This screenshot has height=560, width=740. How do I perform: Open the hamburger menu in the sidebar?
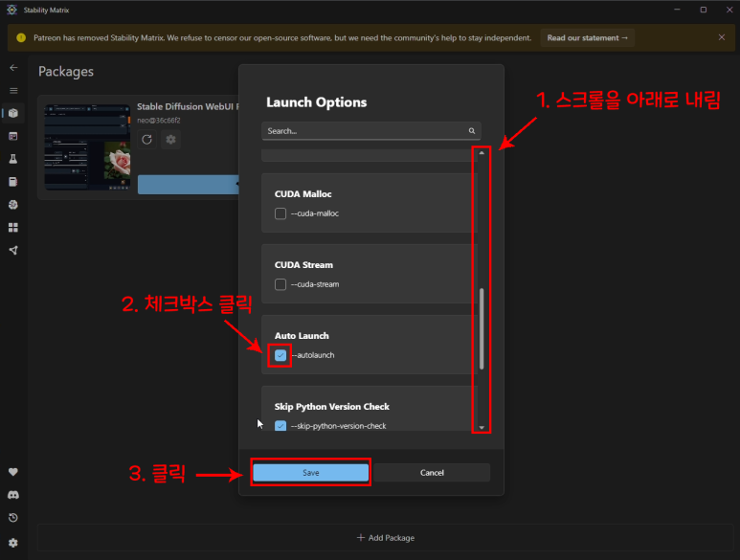point(13,91)
